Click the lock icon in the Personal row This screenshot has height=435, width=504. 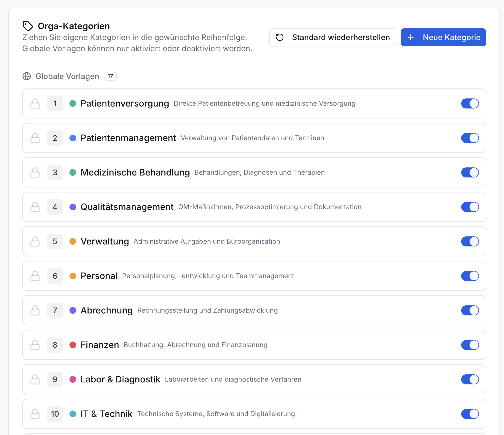click(35, 276)
